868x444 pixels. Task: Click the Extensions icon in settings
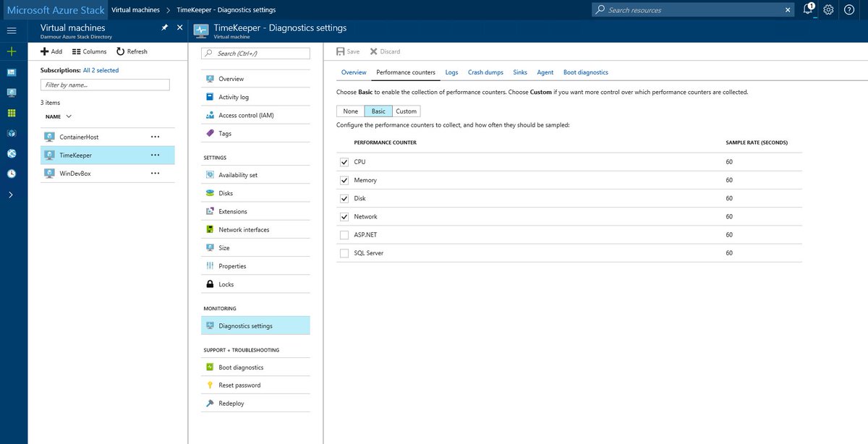point(210,211)
